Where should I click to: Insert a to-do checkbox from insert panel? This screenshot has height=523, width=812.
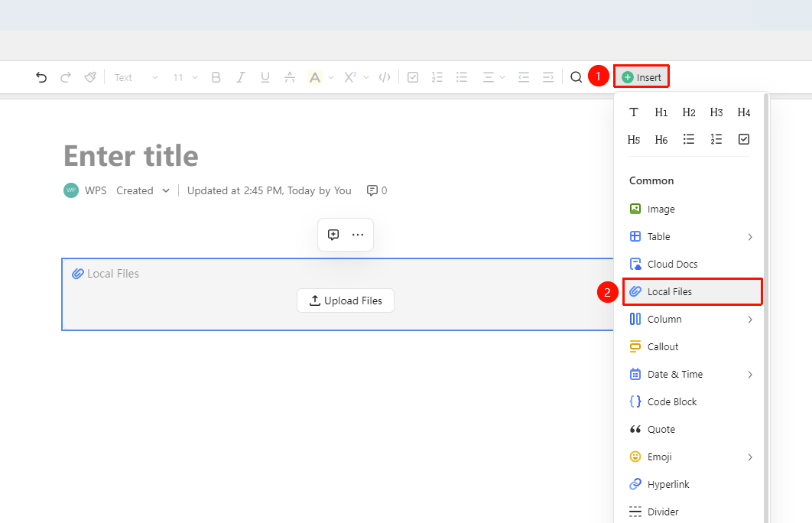pyautogui.click(x=744, y=139)
